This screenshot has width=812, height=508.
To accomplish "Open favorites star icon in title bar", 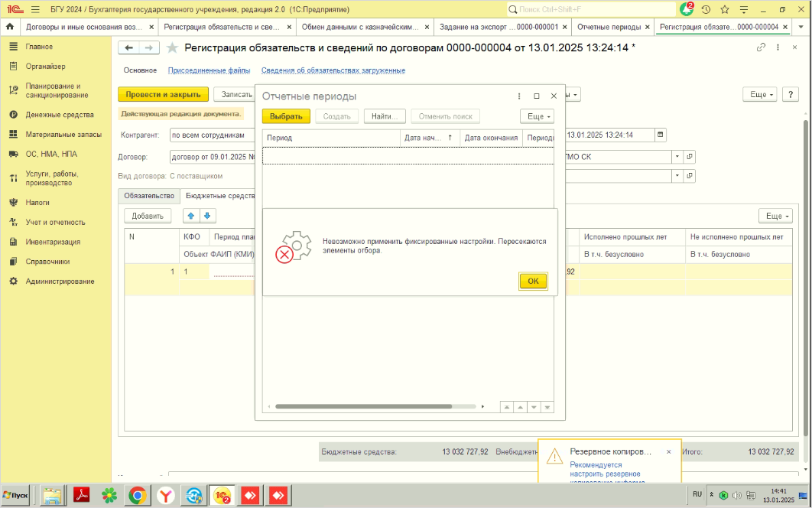I will pyautogui.click(x=725, y=9).
